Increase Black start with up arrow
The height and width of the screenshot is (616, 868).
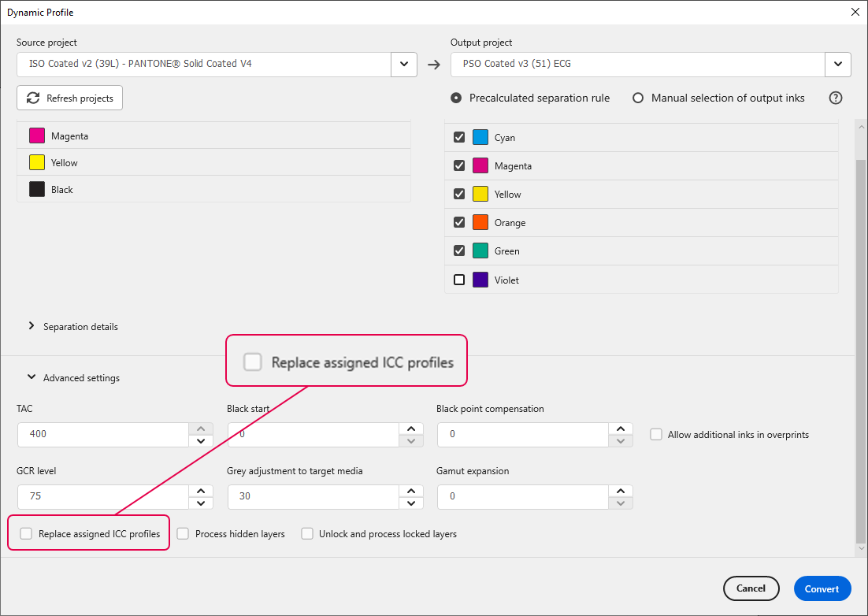(x=411, y=429)
